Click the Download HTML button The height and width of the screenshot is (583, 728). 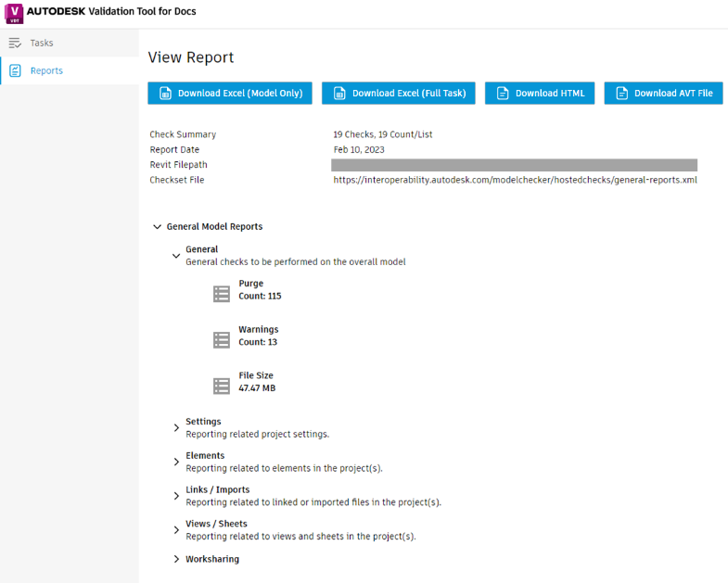click(540, 94)
